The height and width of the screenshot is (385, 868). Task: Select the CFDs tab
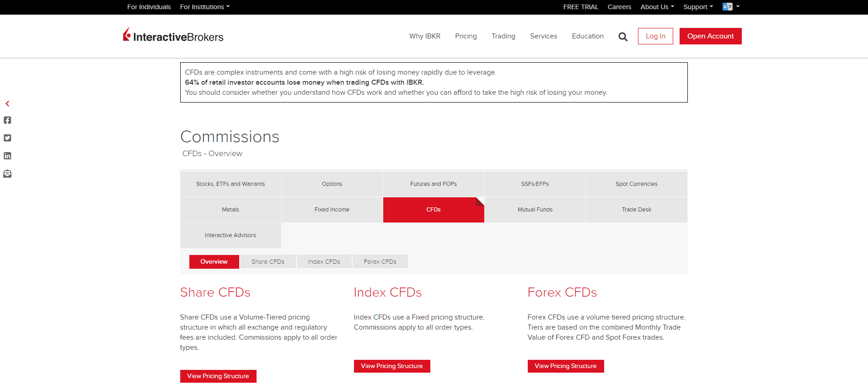[x=434, y=210]
